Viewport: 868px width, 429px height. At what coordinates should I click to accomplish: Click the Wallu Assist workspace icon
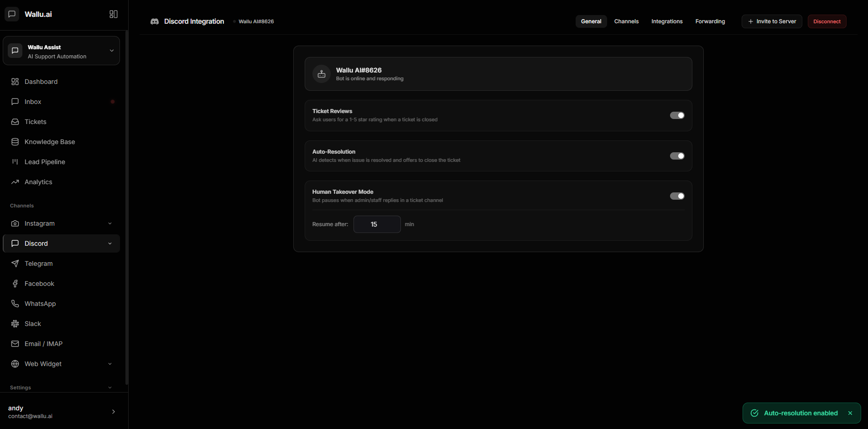[x=15, y=51]
